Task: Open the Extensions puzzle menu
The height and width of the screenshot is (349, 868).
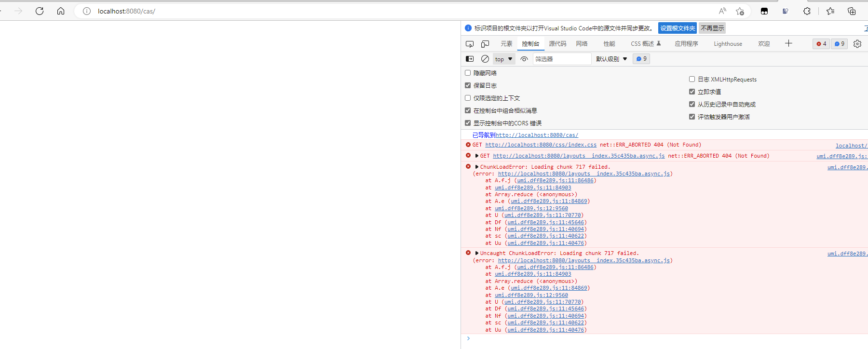Action: coord(807,11)
